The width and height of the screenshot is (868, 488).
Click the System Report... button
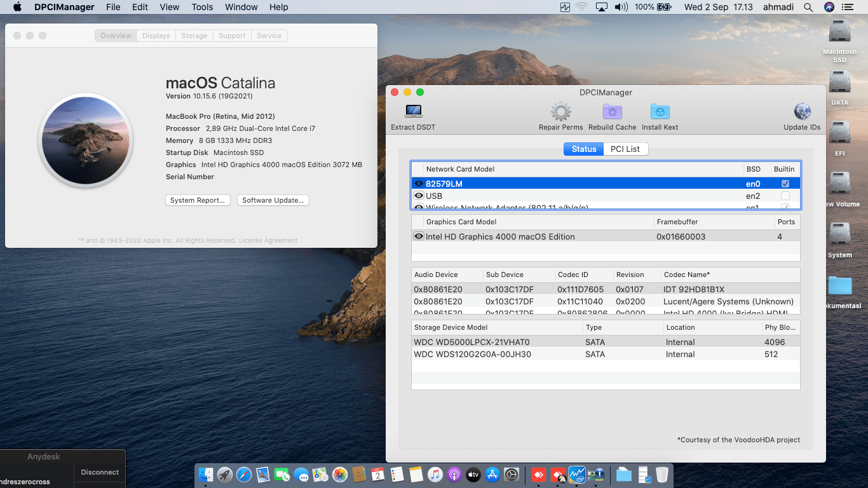198,200
